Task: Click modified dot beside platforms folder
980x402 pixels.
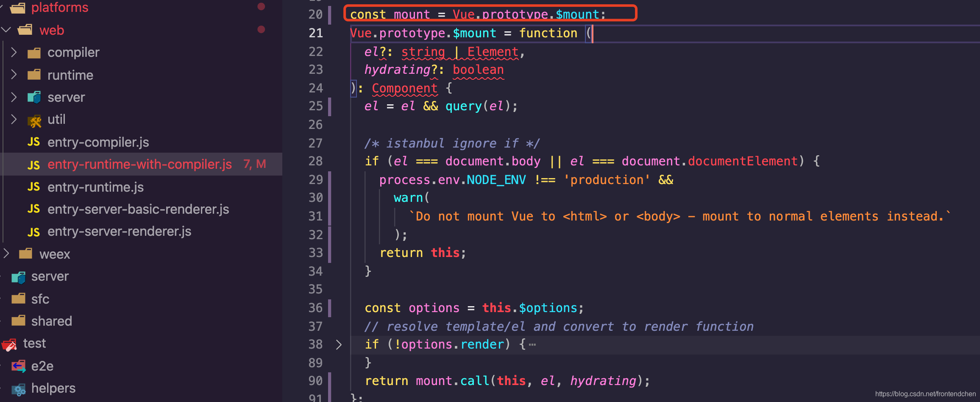Action: pyautogui.click(x=261, y=6)
